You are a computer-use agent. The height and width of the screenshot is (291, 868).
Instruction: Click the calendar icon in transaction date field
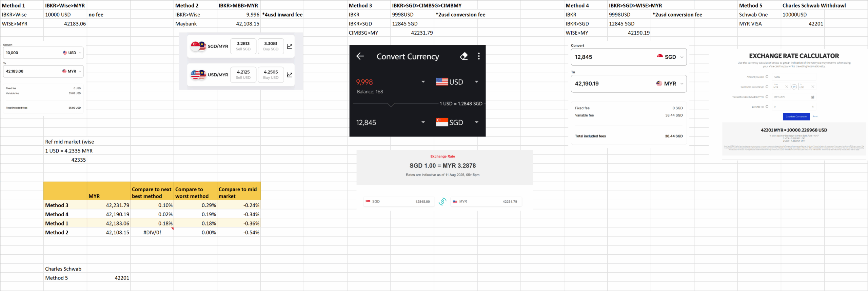coord(812,97)
